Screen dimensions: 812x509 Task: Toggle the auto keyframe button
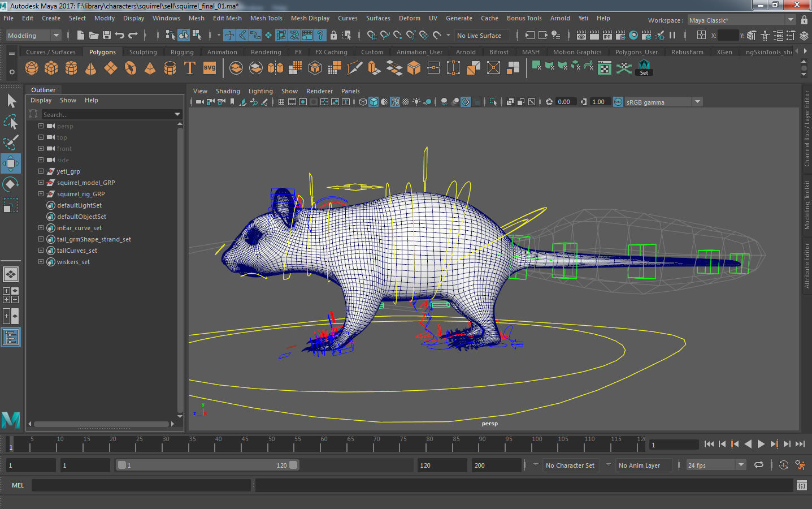click(783, 465)
